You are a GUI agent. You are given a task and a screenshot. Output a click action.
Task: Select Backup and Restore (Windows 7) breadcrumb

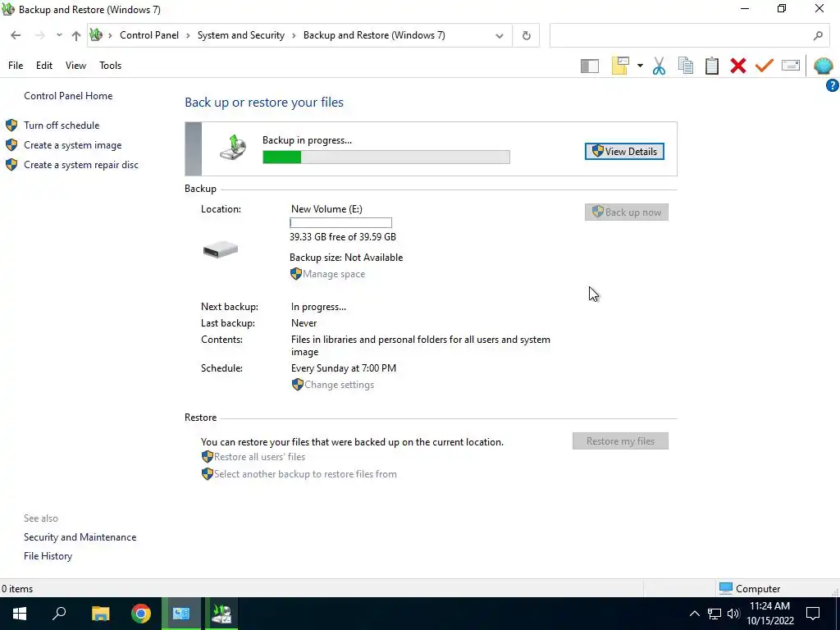point(374,35)
